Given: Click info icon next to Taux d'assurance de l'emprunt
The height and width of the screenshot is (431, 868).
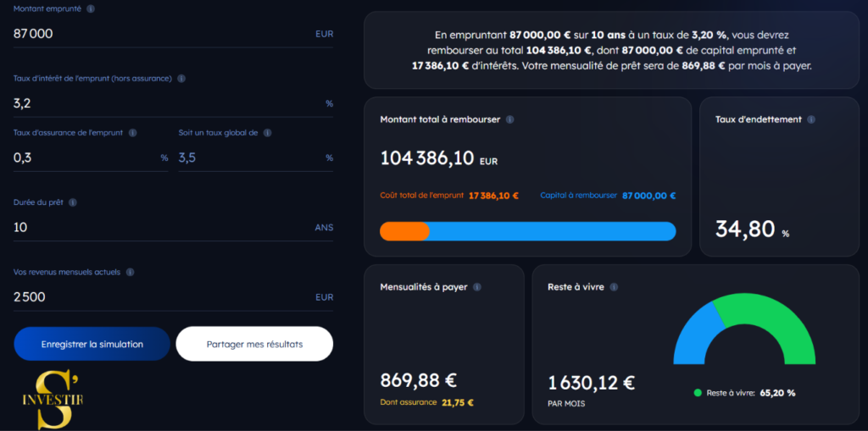Looking at the screenshot, I should (133, 133).
